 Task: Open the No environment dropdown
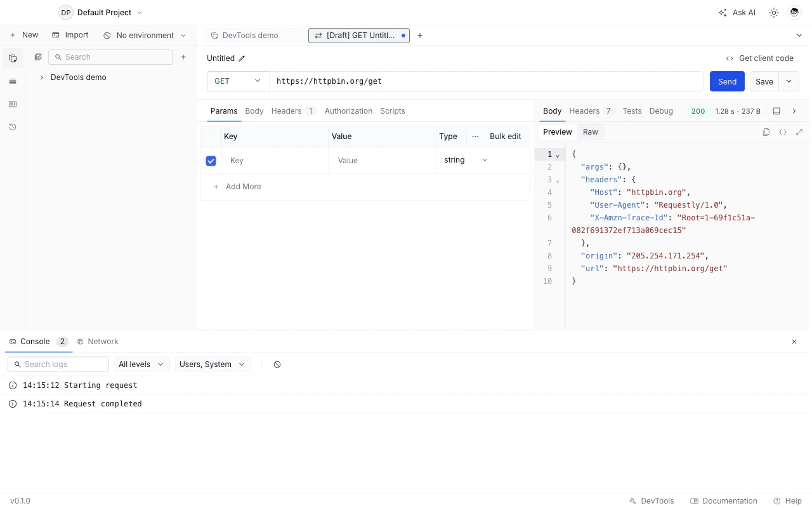point(145,36)
